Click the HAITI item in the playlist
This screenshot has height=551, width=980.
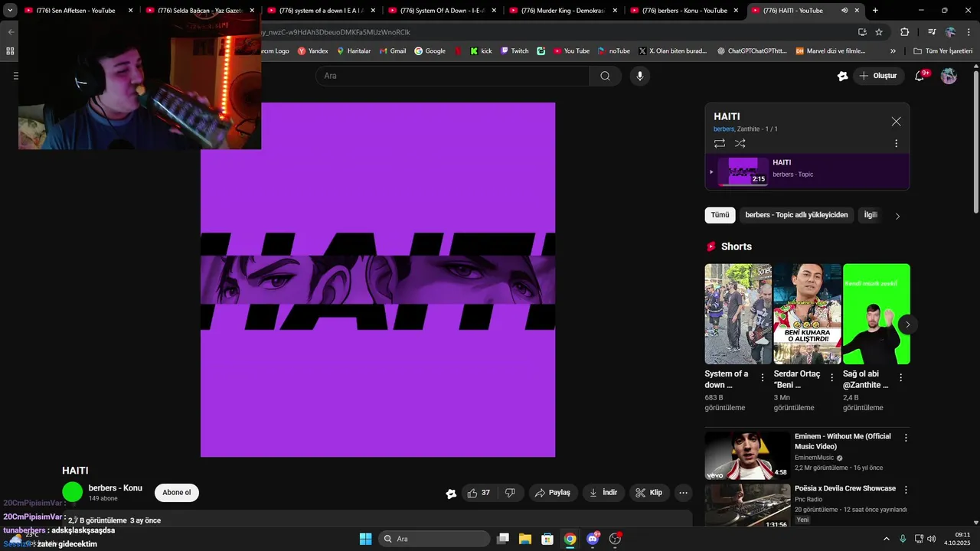pos(807,172)
